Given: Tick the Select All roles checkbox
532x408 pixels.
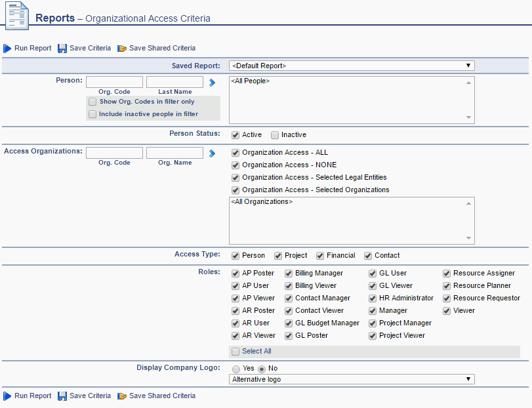Looking at the screenshot, I should click(235, 352).
